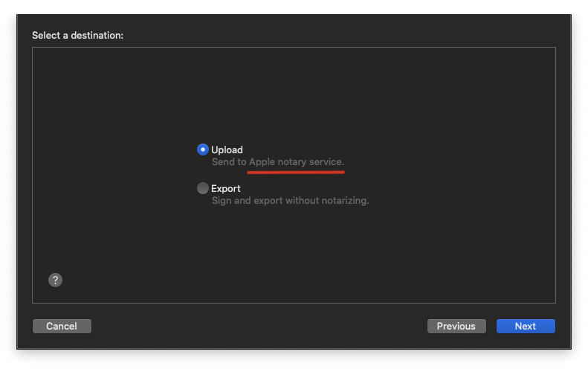Image resolution: width=588 pixels, height=369 pixels.
Task: Dismiss the sheet using Cancel
Action: tap(62, 326)
